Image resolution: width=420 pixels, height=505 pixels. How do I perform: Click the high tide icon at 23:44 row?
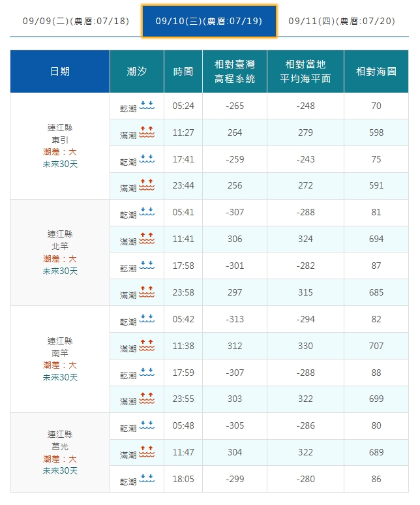point(147,186)
